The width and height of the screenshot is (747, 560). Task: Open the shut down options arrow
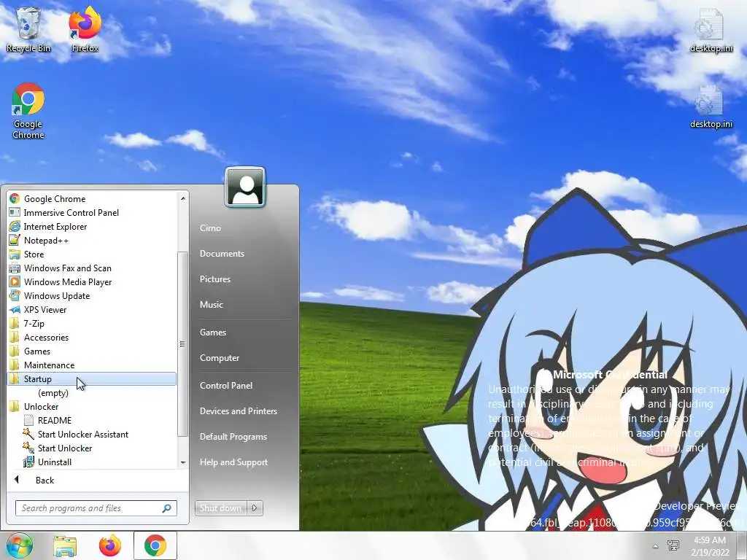coord(255,507)
